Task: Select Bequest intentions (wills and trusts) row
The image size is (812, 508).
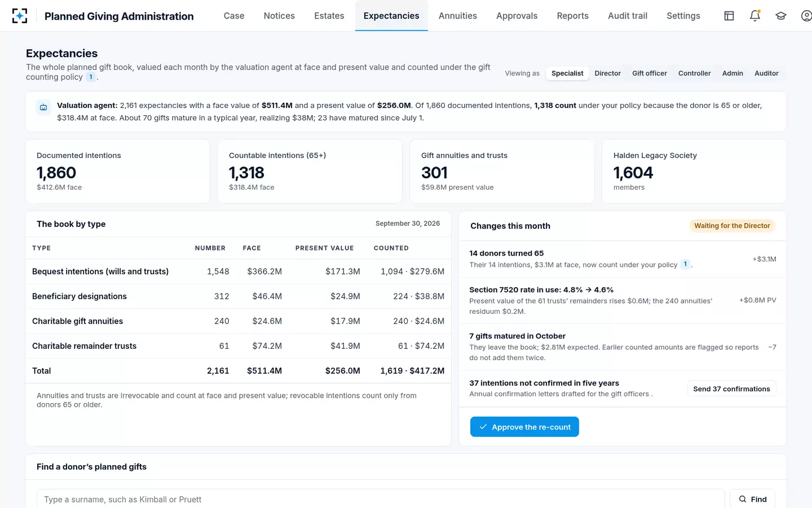Action: pos(239,271)
